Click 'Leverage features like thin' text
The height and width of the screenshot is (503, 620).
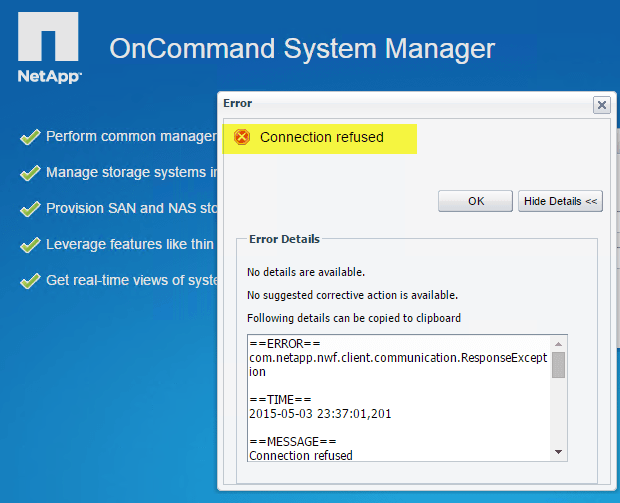pos(130,244)
